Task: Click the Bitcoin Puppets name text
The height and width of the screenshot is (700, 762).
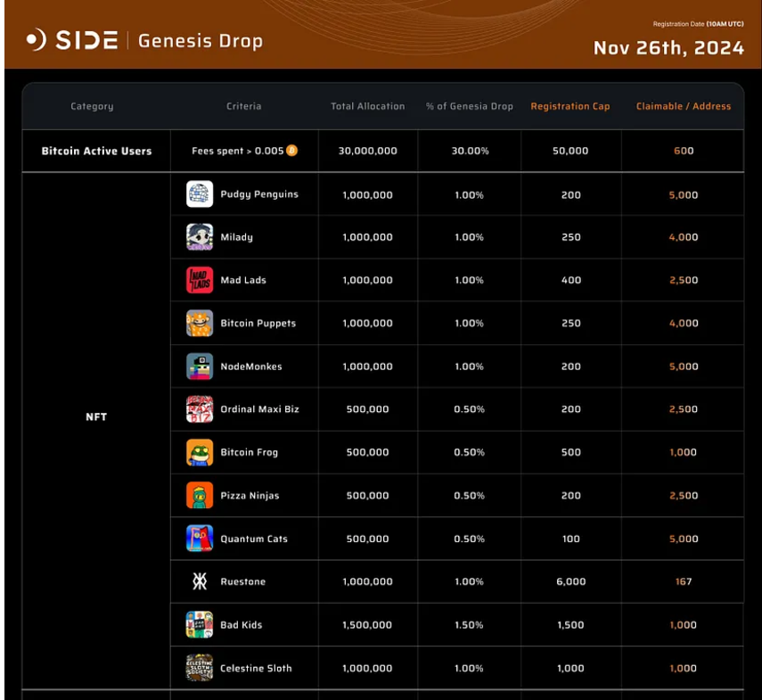Action: [258, 324]
